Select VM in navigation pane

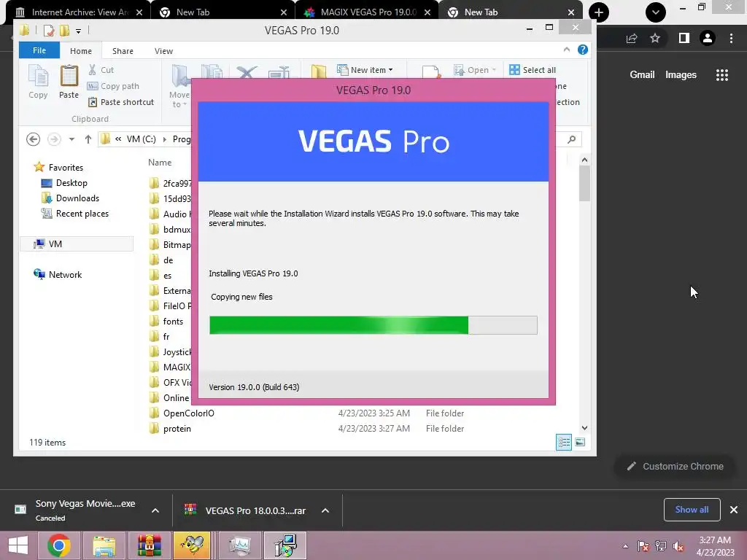point(76,244)
